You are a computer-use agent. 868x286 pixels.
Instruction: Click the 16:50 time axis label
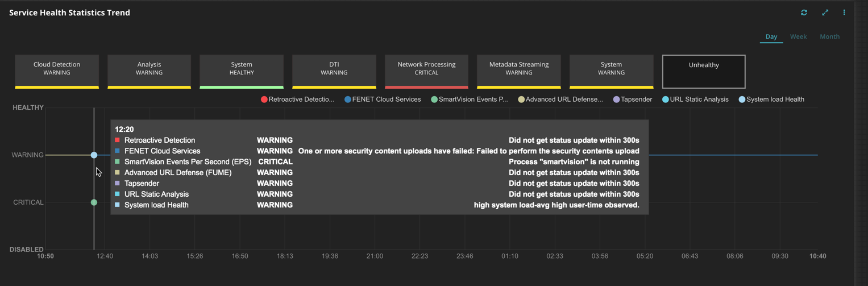240,256
